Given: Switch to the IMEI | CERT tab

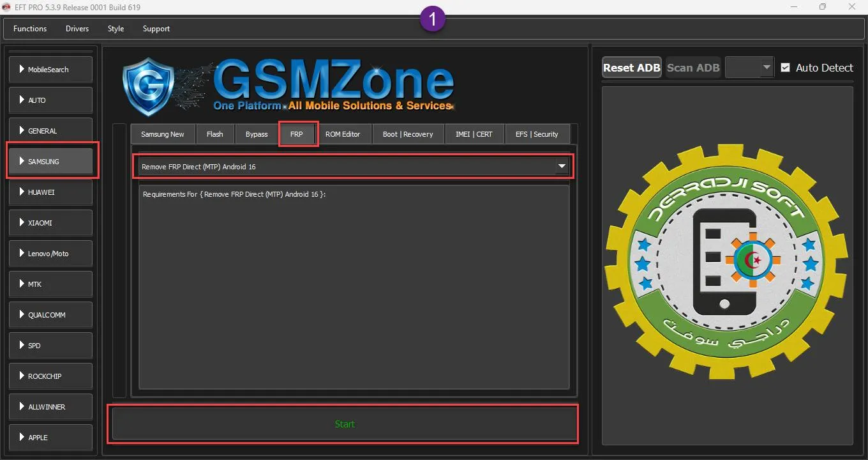Looking at the screenshot, I should click(x=474, y=134).
